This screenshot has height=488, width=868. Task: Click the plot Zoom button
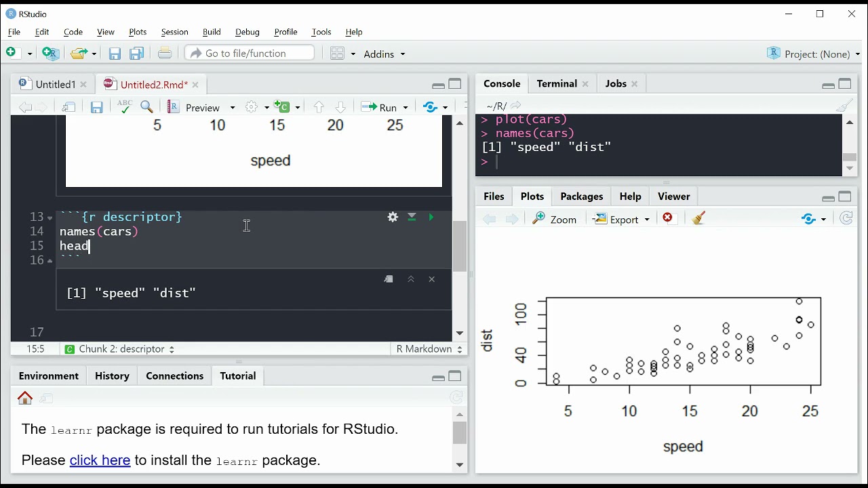[555, 219]
